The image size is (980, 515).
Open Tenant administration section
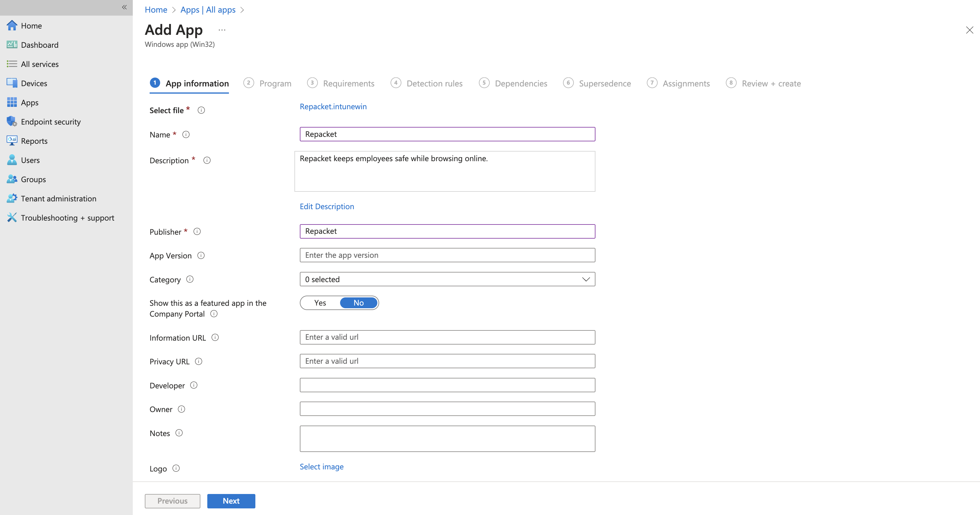pyautogui.click(x=58, y=198)
